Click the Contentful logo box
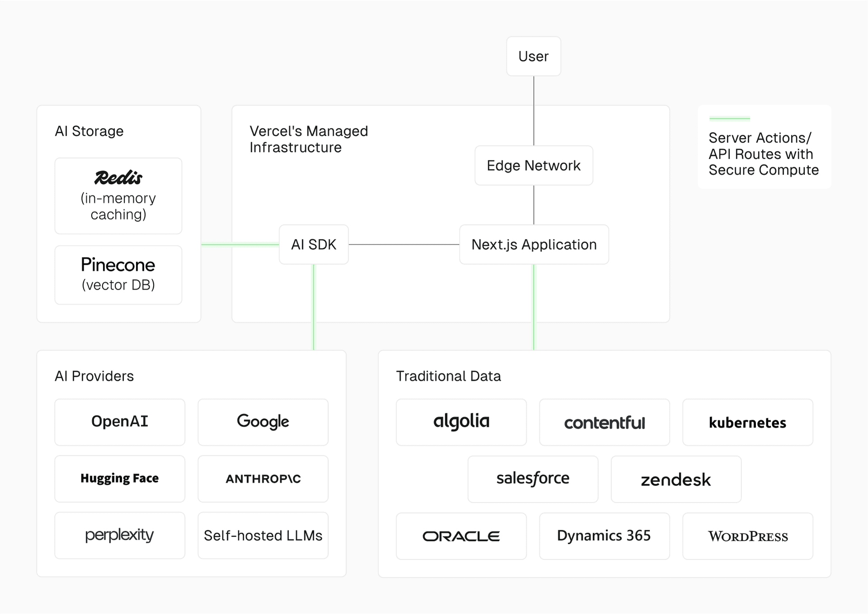868x614 pixels. 604,422
